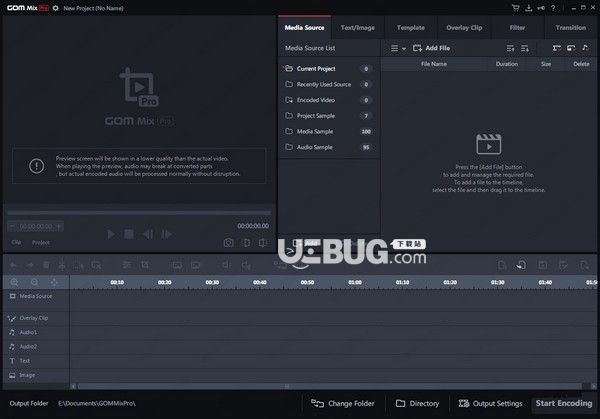
Task: Open the Transition tab
Action: pyautogui.click(x=571, y=28)
